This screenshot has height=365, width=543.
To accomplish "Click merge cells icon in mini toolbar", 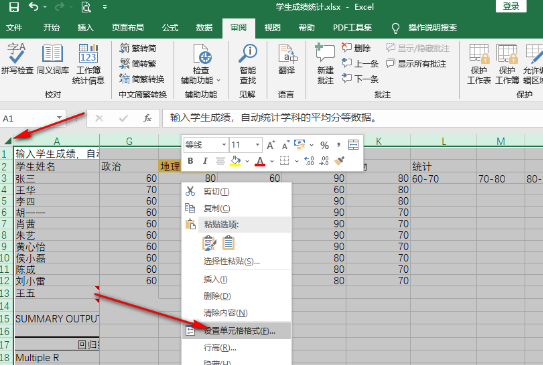I will (x=353, y=145).
